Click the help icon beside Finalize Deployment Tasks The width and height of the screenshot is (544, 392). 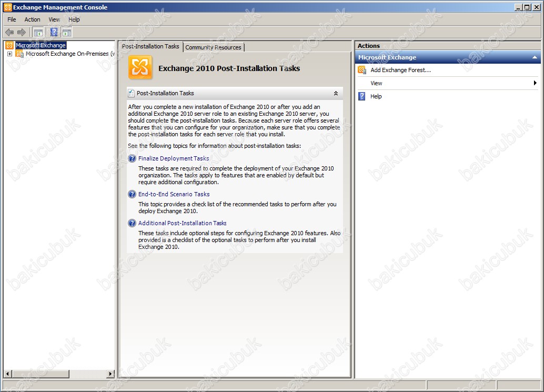pyautogui.click(x=132, y=158)
